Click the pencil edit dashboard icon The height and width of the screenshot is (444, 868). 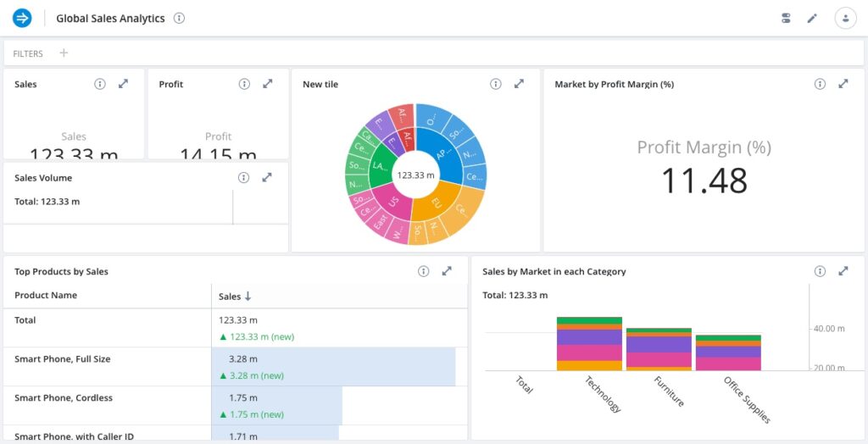(x=812, y=19)
